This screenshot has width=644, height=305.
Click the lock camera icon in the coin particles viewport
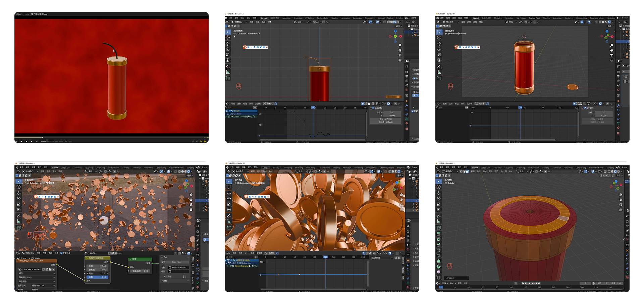[x=191, y=210]
